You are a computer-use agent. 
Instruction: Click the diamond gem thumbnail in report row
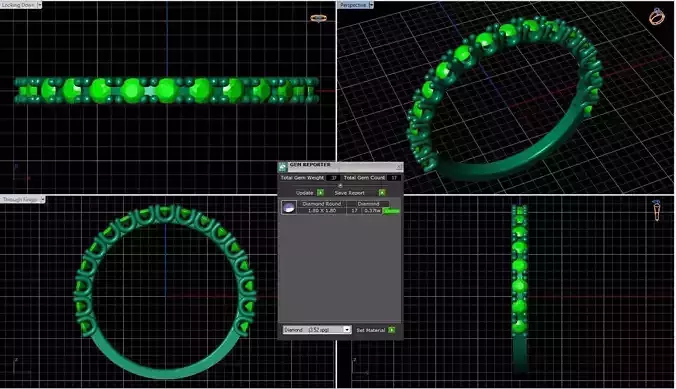tap(288, 207)
